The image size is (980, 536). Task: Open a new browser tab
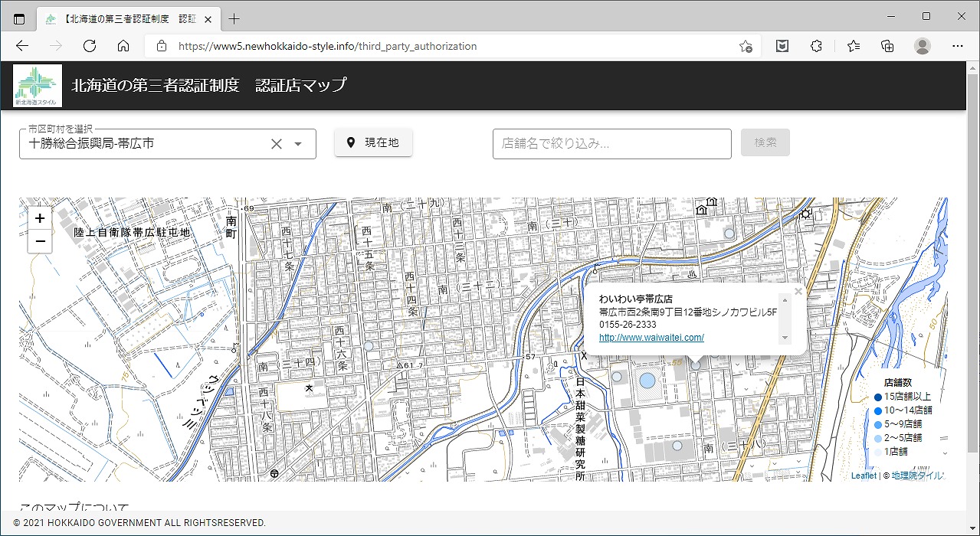coord(234,18)
